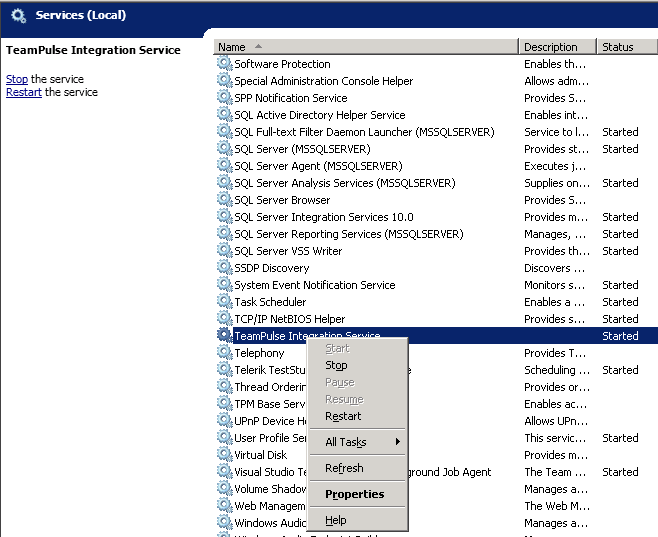Select Special Administration Console Helper row
658x537 pixels.
(x=436, y=81)
